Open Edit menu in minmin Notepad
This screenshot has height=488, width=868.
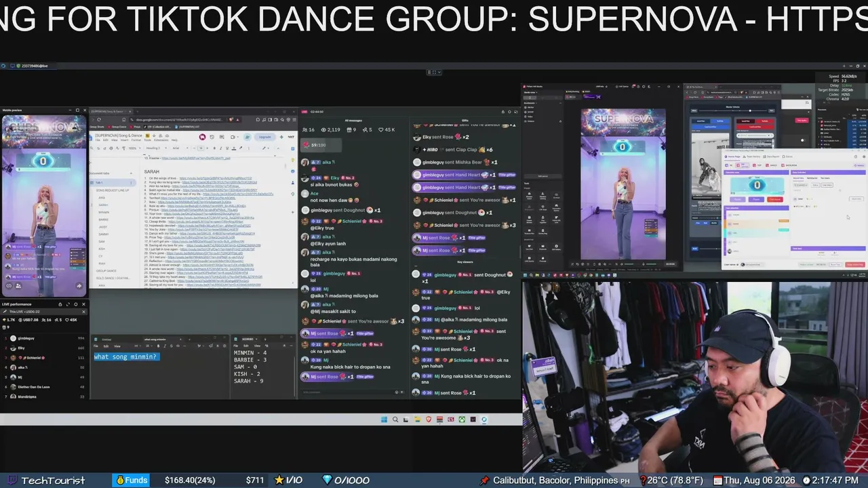106,346
